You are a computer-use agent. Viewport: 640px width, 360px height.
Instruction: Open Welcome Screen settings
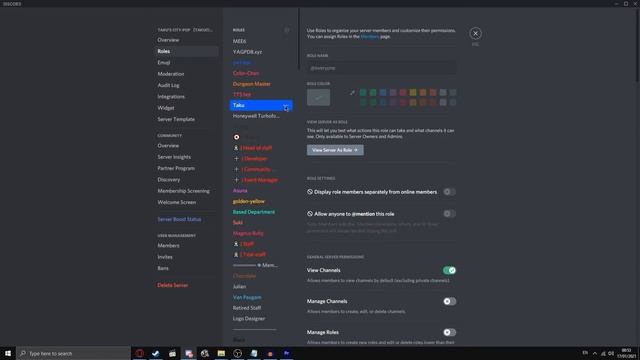177,202
